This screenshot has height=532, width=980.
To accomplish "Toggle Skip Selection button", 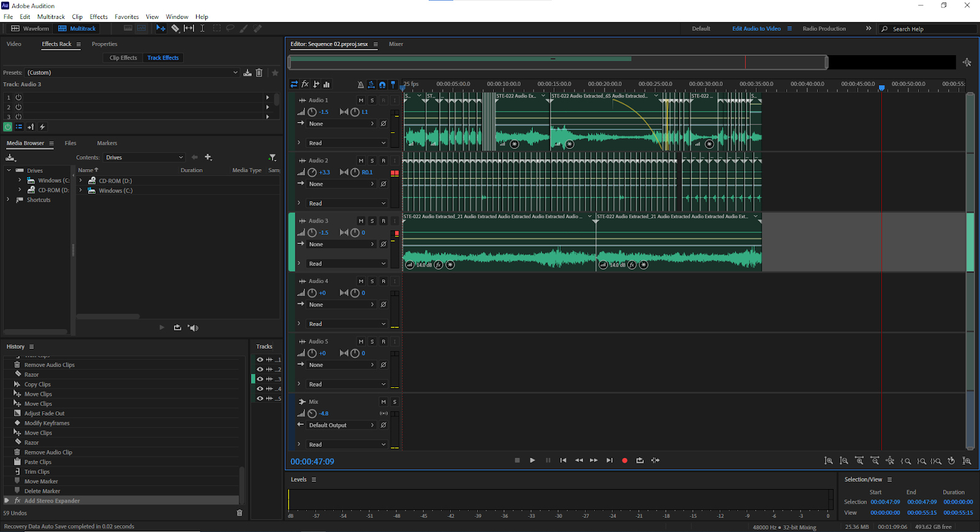I will pyautogui.click(x=655, y=460).
